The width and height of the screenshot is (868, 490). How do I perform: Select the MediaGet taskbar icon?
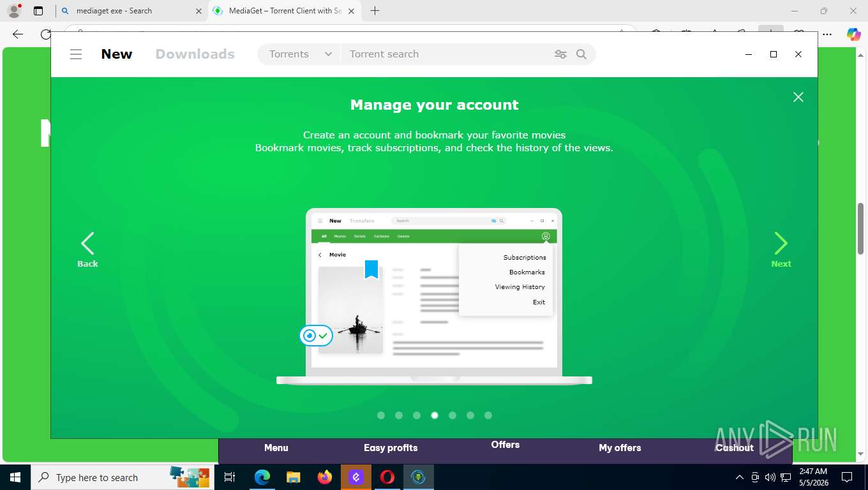419,477
